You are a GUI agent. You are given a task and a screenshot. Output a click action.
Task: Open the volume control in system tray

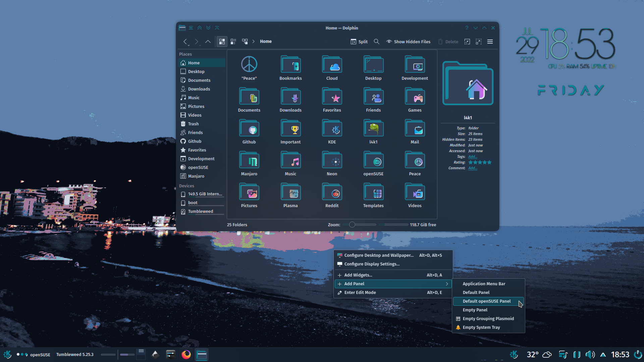590,354
